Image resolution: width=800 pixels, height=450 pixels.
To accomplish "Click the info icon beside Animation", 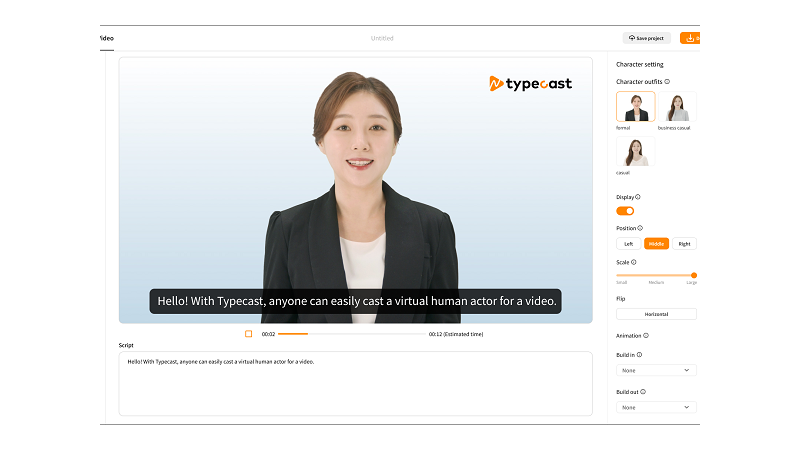I will 646,336.
